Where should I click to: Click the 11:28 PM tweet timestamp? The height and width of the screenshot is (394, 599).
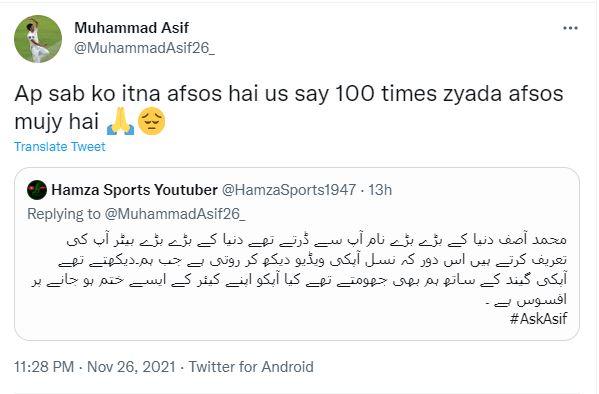44,367
